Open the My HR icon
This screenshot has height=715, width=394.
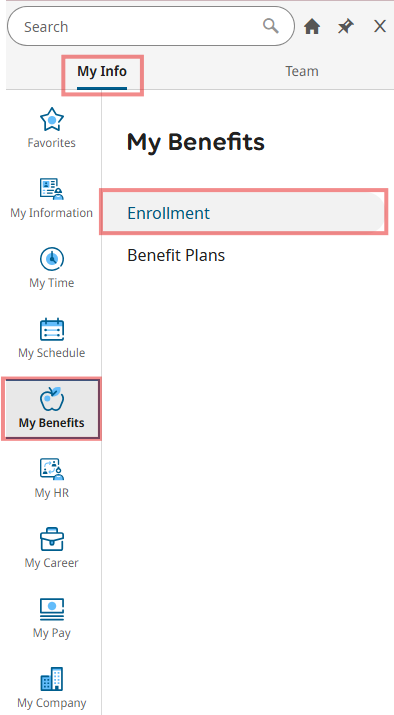coord(52,469)
